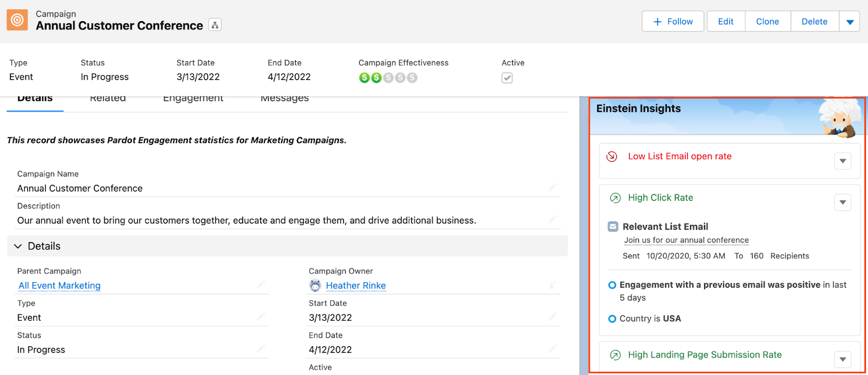Click Heather Rinke's avatar icon

315,285
